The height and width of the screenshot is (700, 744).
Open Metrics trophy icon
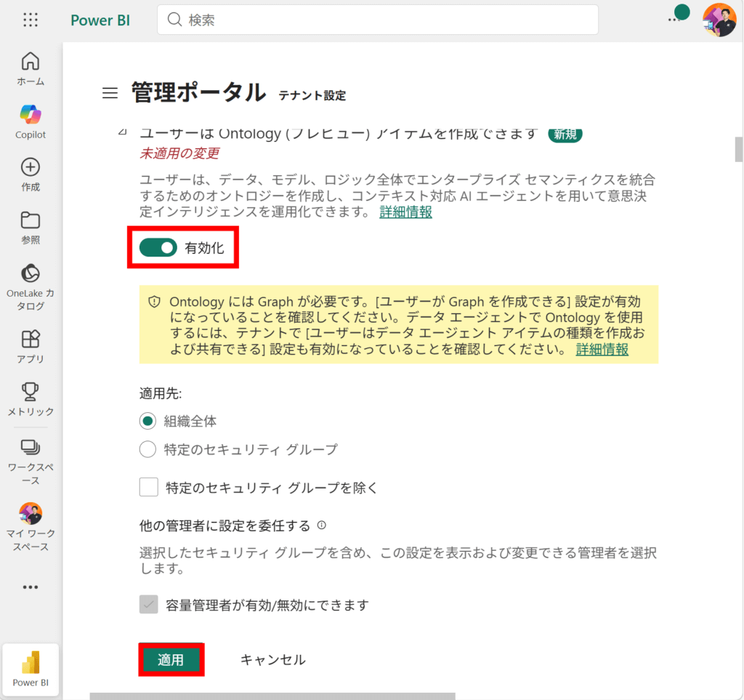pyautogui.click(x=31, y=398)
